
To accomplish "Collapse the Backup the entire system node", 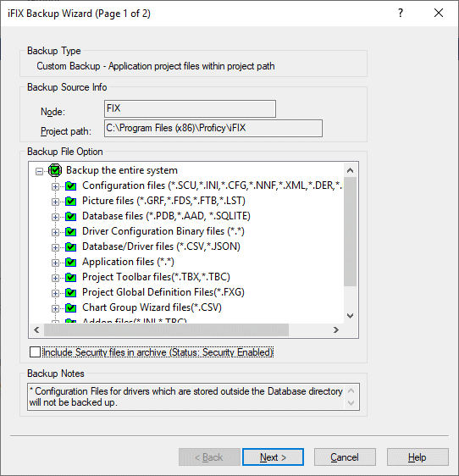I will [x=40, y=172].
